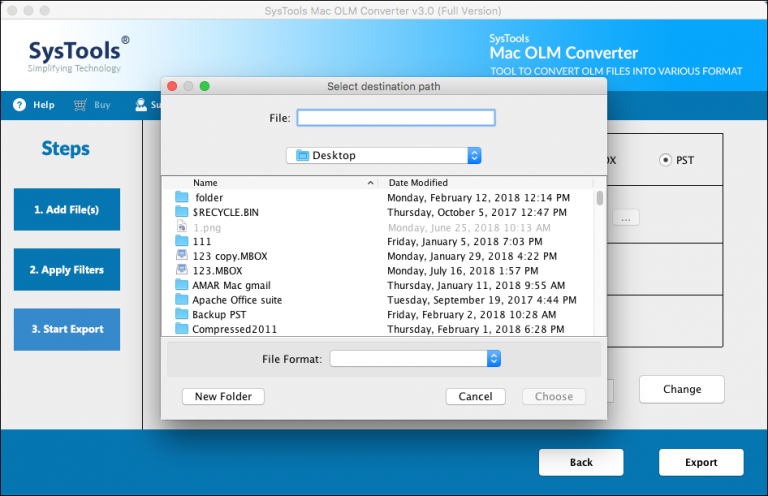Click into the File name field
Viewport: 768px width, 496px height.
[x=396, y=118]
